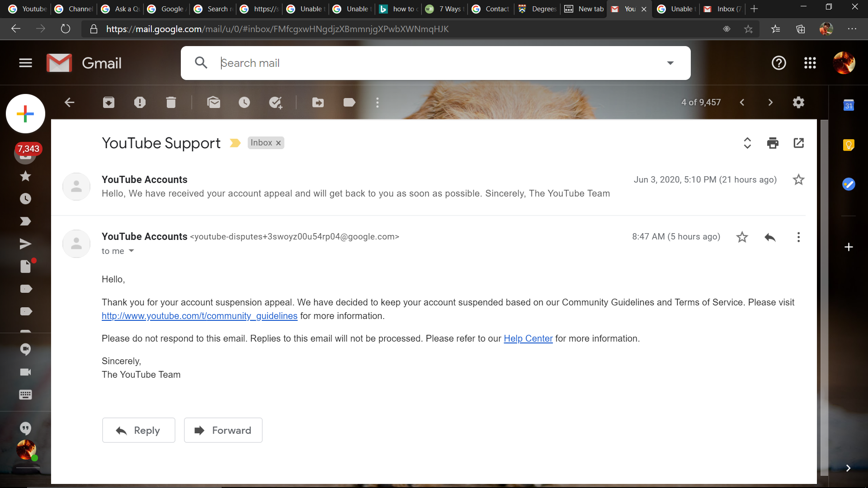
Task: Add this email to Tasks
Action: tap(275, 103)
